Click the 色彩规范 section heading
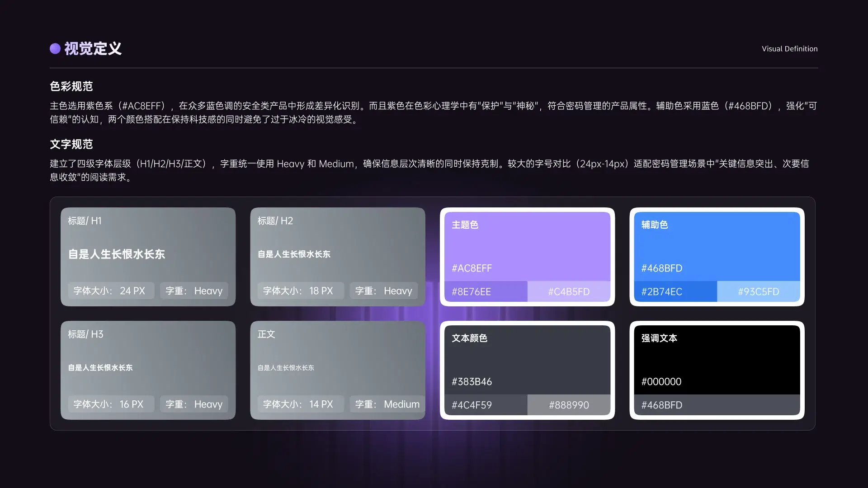This screenshot has width=868, height=488. [71, 86]
